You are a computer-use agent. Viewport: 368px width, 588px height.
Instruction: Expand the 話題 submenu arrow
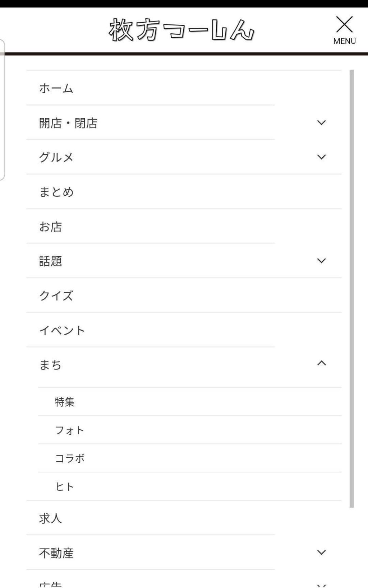pos(321,261)
